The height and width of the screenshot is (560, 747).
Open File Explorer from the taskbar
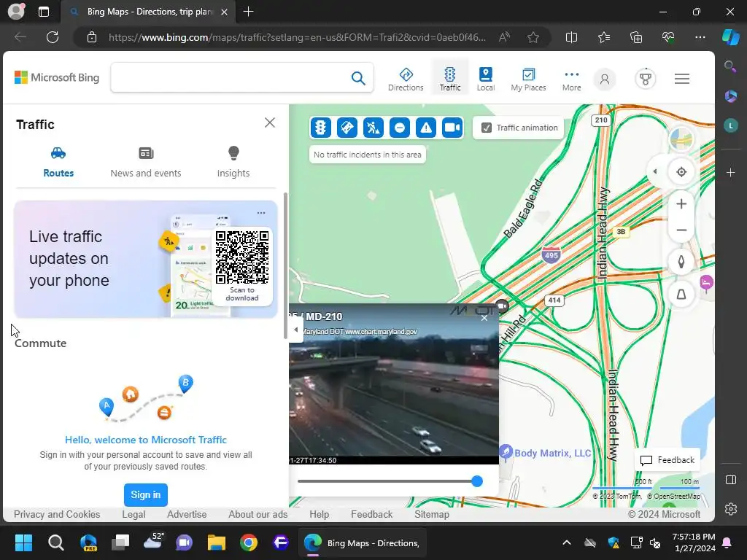click(x=216, y=542)
